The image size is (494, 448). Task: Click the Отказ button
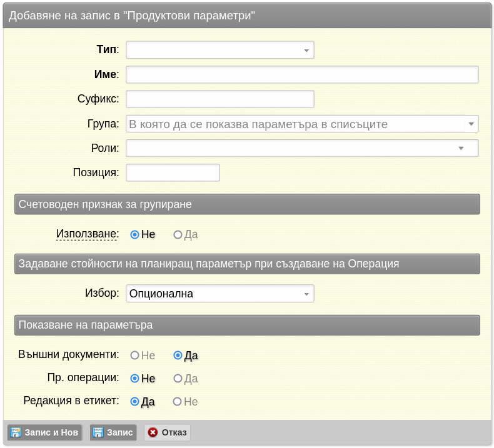pyautogui.click(x=168, y=432)
